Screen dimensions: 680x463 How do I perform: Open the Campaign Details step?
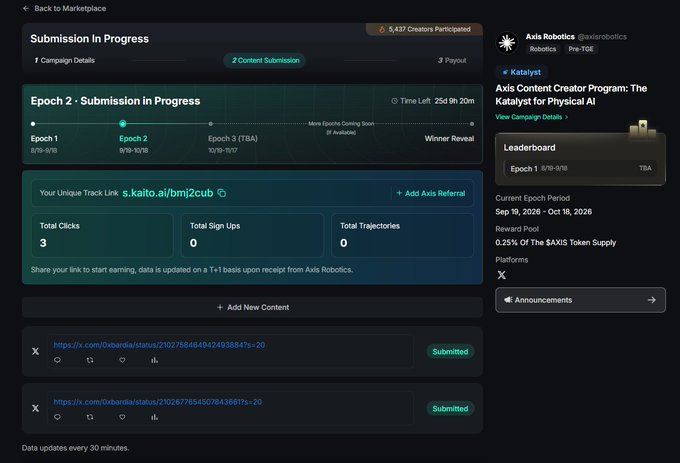coord(65,60)
